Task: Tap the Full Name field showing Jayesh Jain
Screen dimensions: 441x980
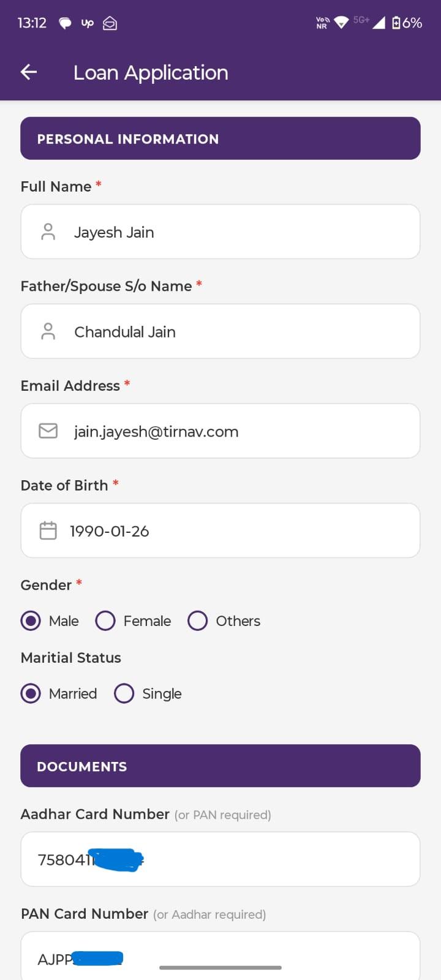Action: 221,232
